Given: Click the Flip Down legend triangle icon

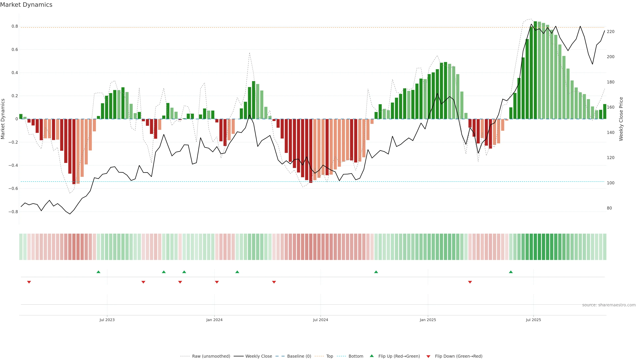Looking at the screenshot, I should (x=428, y=356).
